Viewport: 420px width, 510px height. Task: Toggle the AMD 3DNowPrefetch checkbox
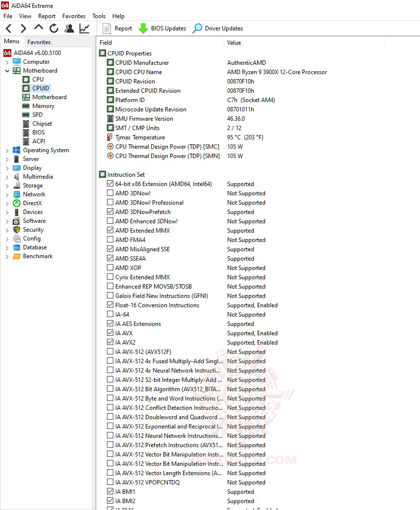tap(110, 212)
